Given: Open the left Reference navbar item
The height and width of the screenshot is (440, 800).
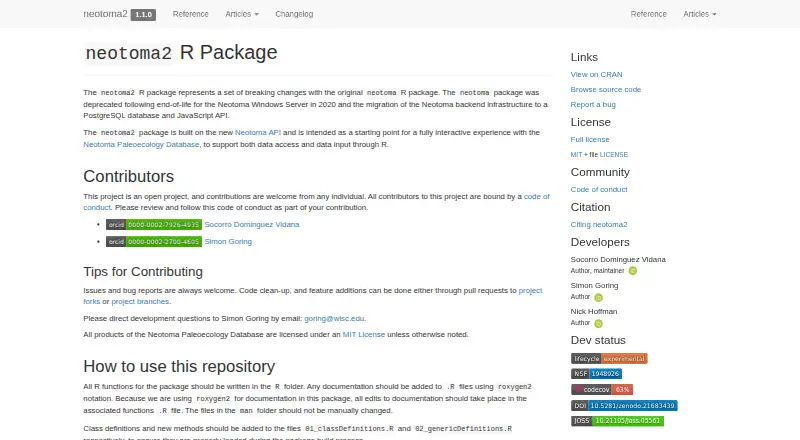Looking at the screenshot, I should 190,14.
